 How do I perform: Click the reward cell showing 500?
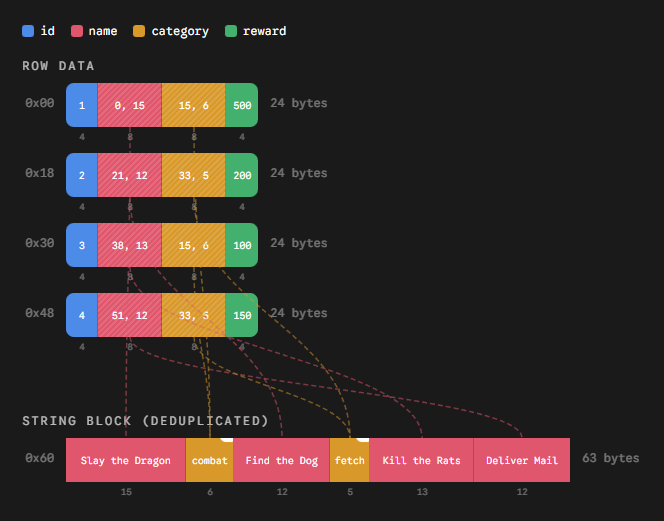coord(242,105)
